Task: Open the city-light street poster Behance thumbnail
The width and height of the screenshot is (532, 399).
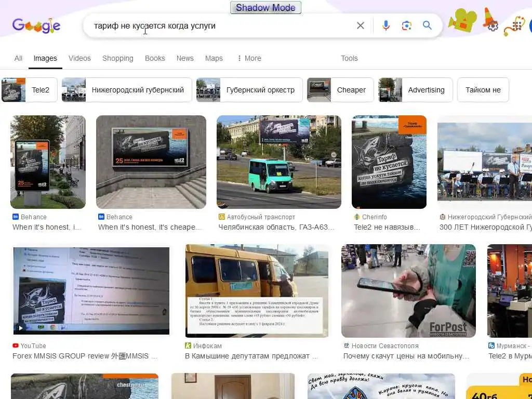Action: [x=48, y=162]
